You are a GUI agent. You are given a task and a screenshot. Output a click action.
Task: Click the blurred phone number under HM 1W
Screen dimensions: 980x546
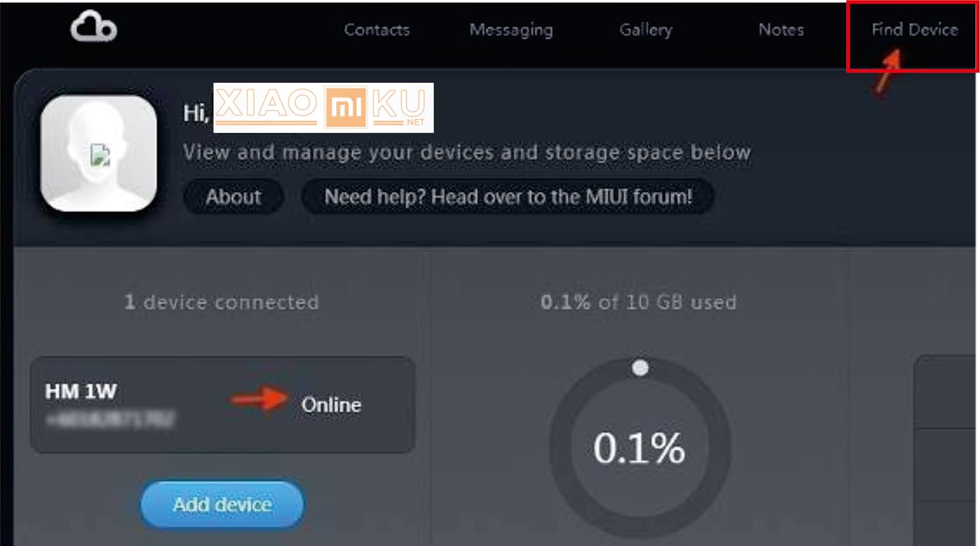click(110, 420)
